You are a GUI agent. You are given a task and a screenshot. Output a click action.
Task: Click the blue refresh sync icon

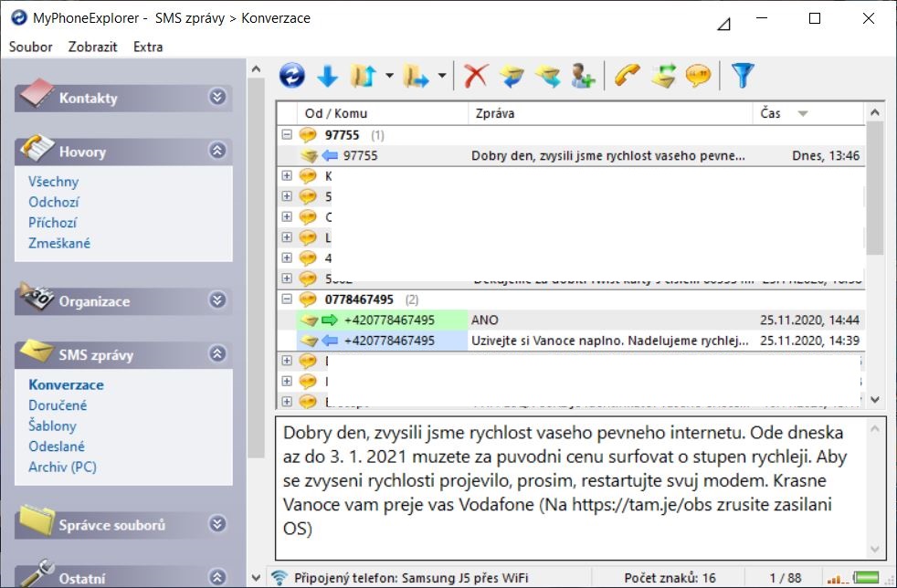click(291, 76)
